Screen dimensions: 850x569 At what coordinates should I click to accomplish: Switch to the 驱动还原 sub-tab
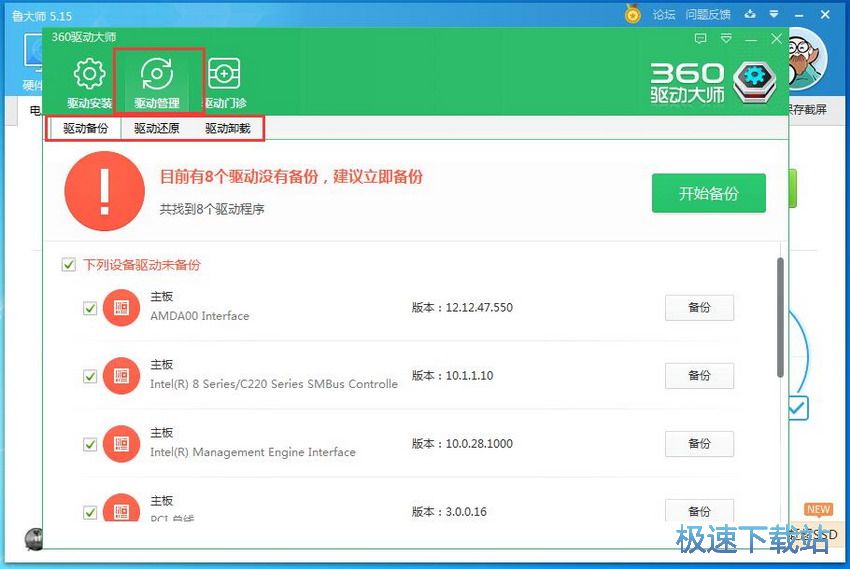pyautogui.click(x=157, y=128)
